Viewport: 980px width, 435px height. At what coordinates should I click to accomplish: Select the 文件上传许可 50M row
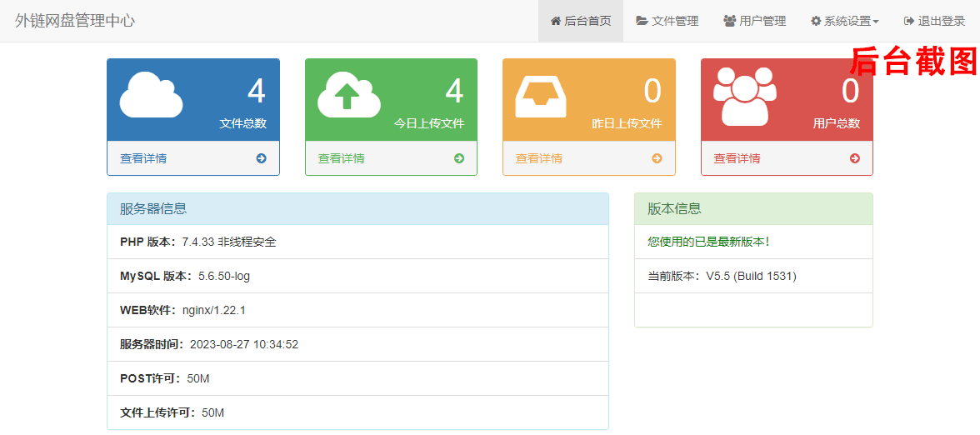pos(357,412)
